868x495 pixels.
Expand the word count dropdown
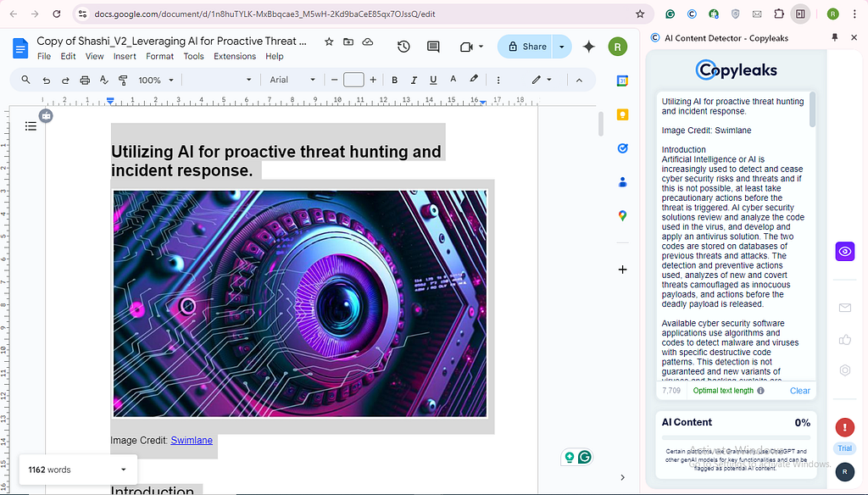pos(124,470)
